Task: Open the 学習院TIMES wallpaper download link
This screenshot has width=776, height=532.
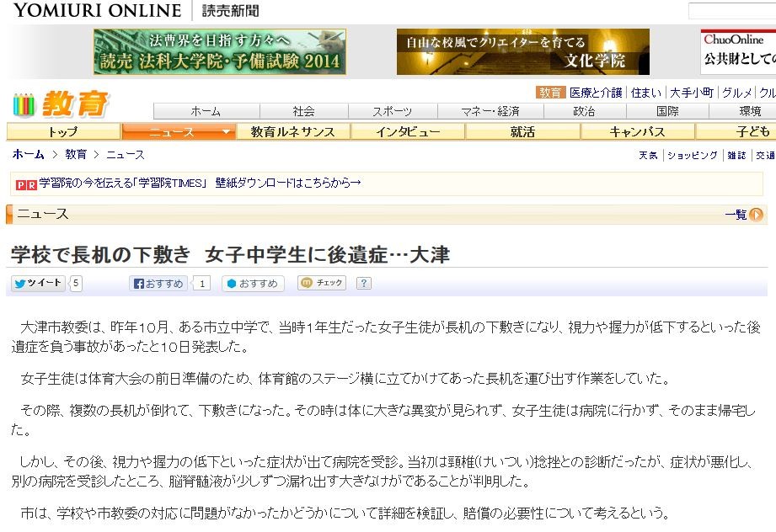Action: point(200,183)
